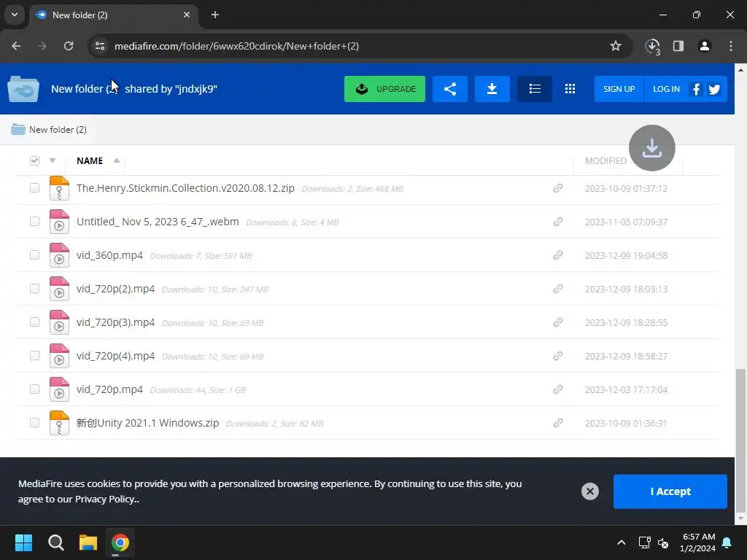Click the share folder icon button

coord(449,89)
